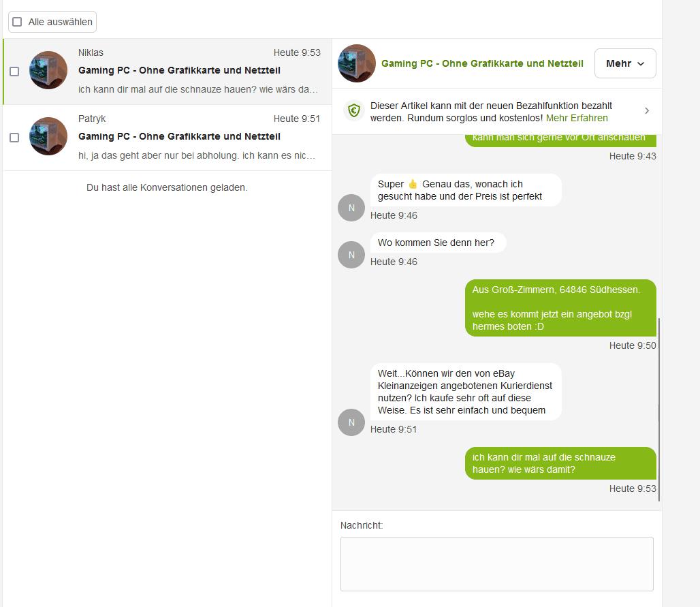700x607 pixels.
Task: Click the 'Mehr Erfahren' link
Action: tap(577, 118)
